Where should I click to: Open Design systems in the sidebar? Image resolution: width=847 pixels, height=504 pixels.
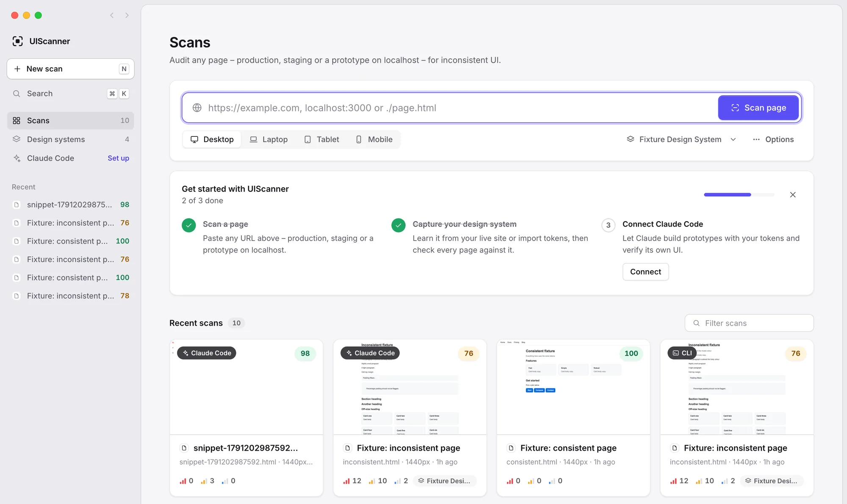[x=70, y=139]
